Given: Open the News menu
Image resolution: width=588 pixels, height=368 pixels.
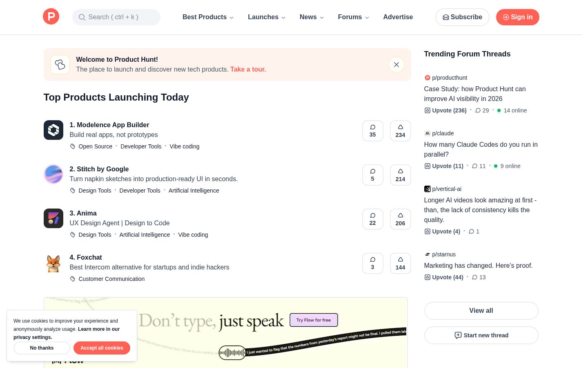Looking at the screenshot, I should click(311, 17).
